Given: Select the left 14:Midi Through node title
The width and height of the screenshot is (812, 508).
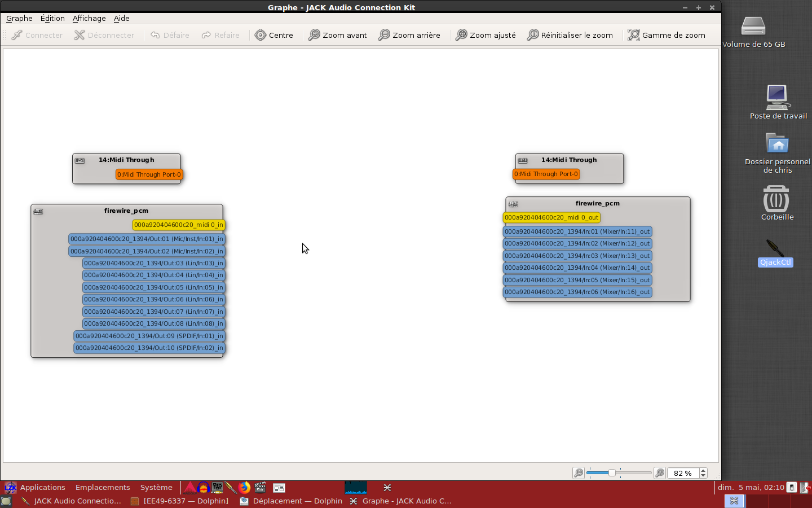Looking at the screenshot, I should pyautogui.click(x=126, y=160).
